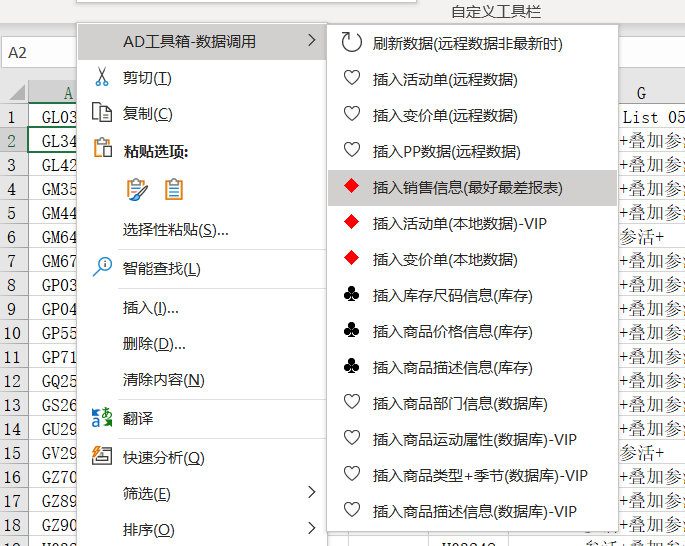Click the Copy pages icon
The image size is (685, 546).
point(102,112)
